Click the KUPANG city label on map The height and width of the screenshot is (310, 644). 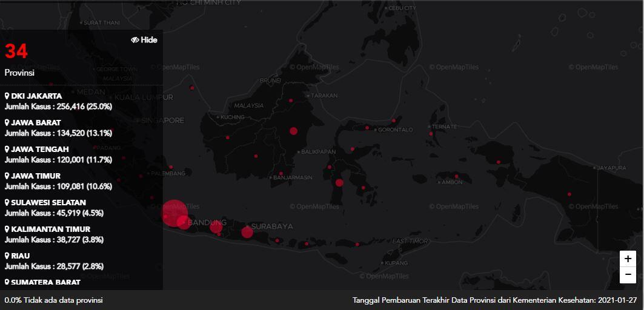[396, 263]
